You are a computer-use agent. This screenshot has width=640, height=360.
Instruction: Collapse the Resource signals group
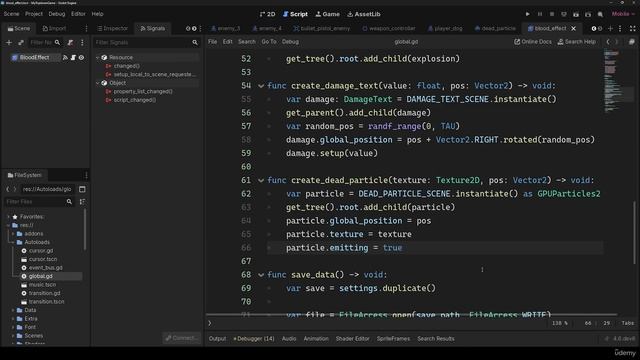[98, 58]
